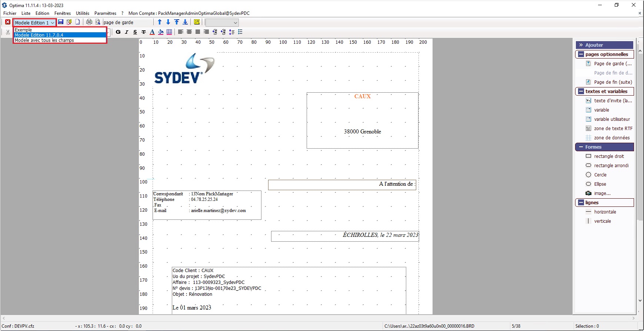Viewport: 644px width, 331px height.
Task: Select the 'A l'attention de :' text box
Action: [x=342, y=185]
